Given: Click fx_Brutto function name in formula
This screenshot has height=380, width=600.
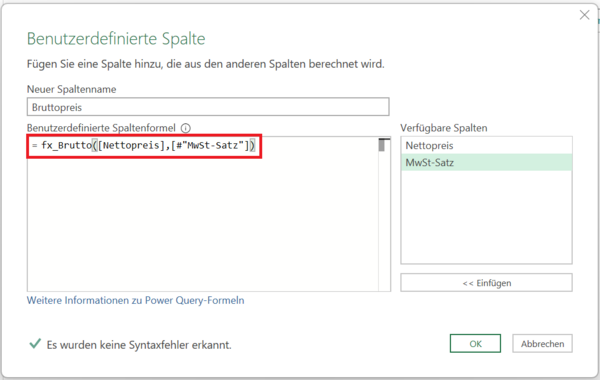Looking at the screenshot, I should click(x=67, y=145).
